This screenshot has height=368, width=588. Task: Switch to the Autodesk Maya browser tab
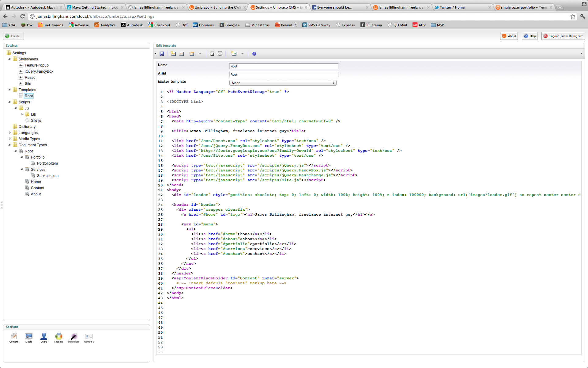click(33, 7)
